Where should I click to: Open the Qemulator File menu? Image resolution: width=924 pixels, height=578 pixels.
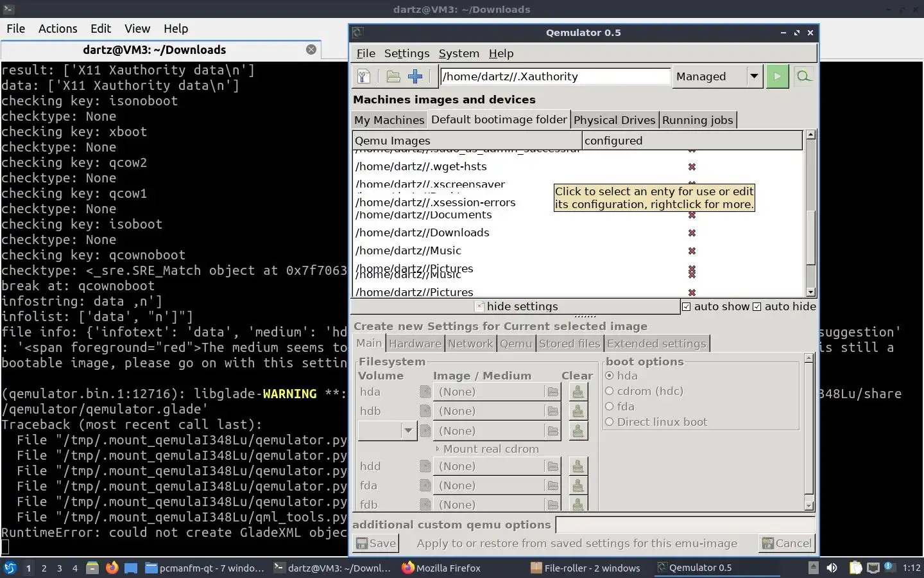tap(366, 53)
